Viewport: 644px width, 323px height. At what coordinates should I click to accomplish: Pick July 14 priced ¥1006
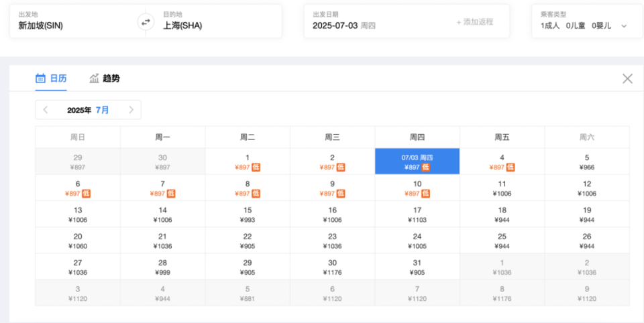tap(162, 214)
